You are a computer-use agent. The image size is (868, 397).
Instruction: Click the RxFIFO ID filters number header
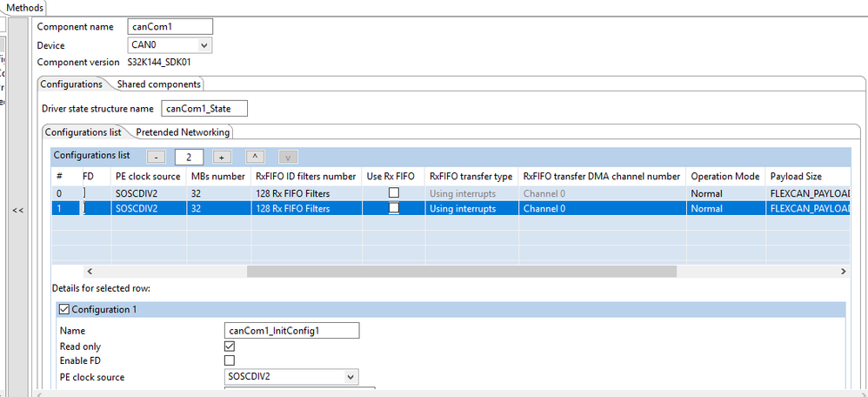click(x=305, y=177)
